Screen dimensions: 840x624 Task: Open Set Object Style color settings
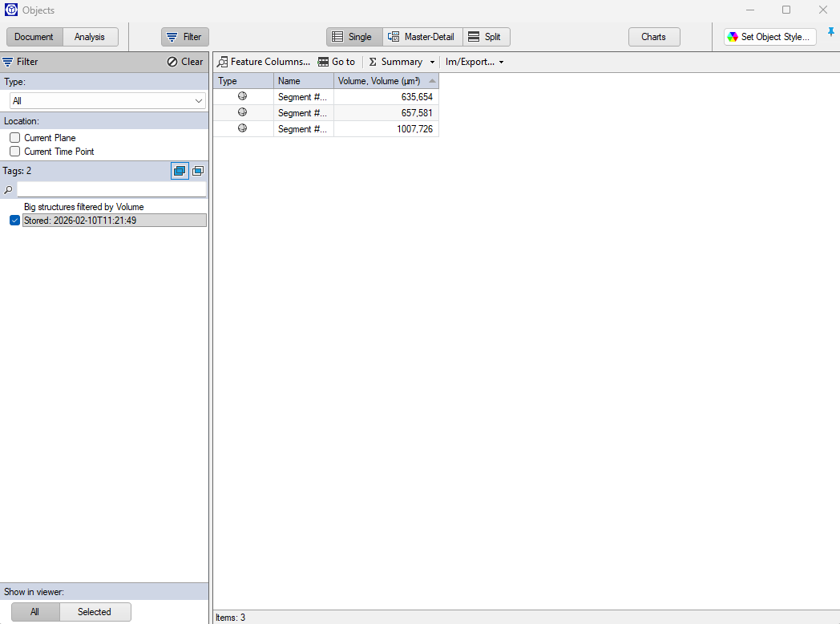[769, 36]
